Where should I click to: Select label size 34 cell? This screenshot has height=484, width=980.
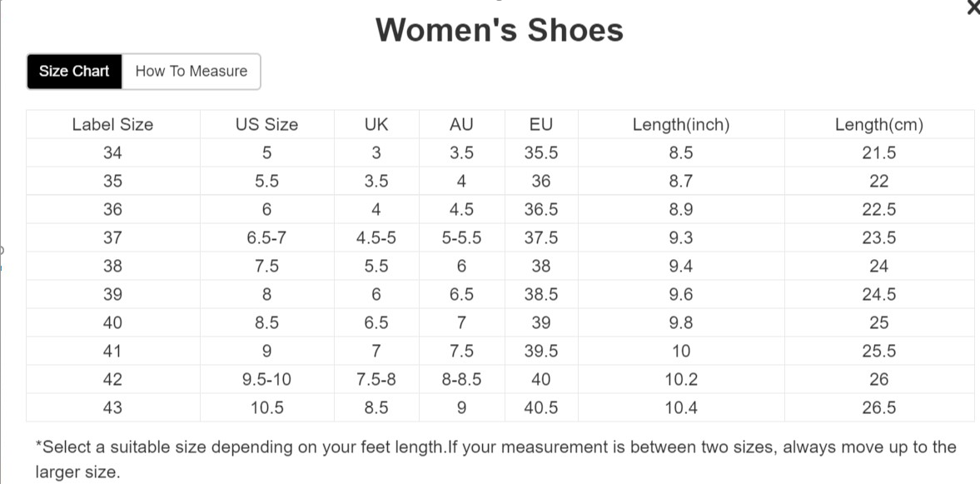pyautogui.click(x=112, y=153)
